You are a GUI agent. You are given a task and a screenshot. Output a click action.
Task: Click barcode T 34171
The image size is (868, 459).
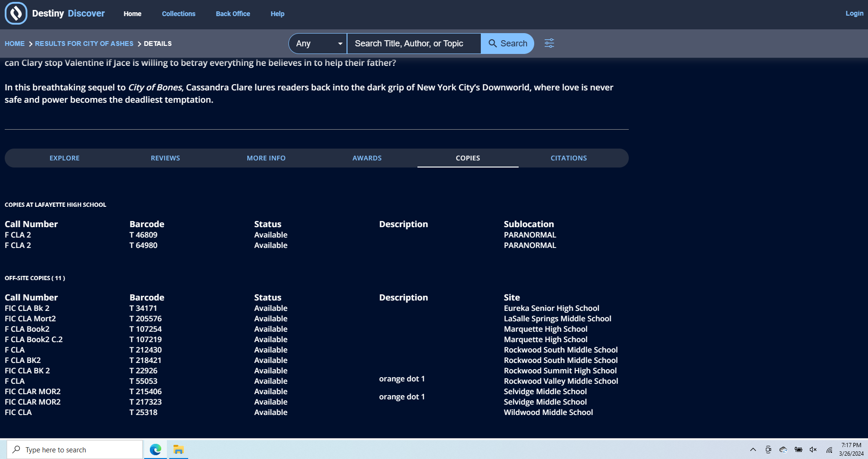click(143, 308)
